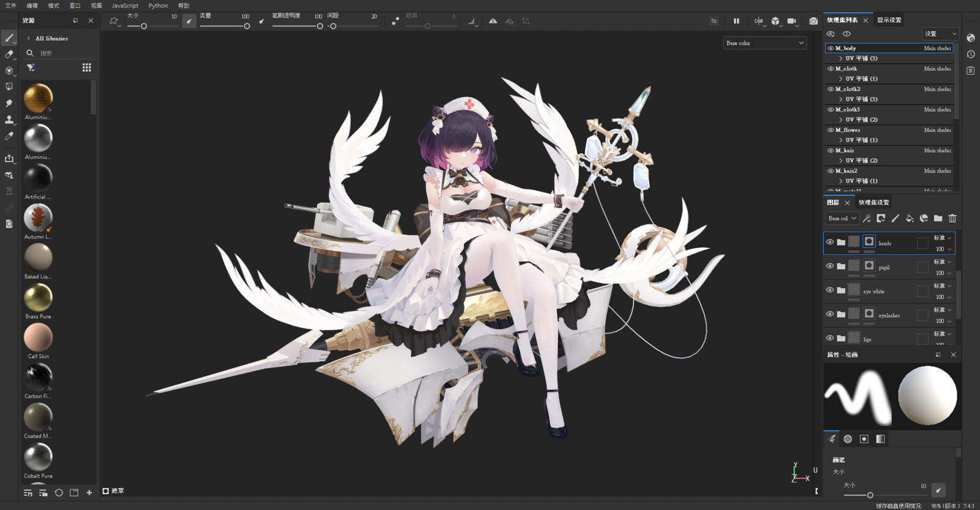The height and width of the screenshot is (510, 980).
Task: Toggle visibility of M_cloth texture set
Action: (831, 69)
